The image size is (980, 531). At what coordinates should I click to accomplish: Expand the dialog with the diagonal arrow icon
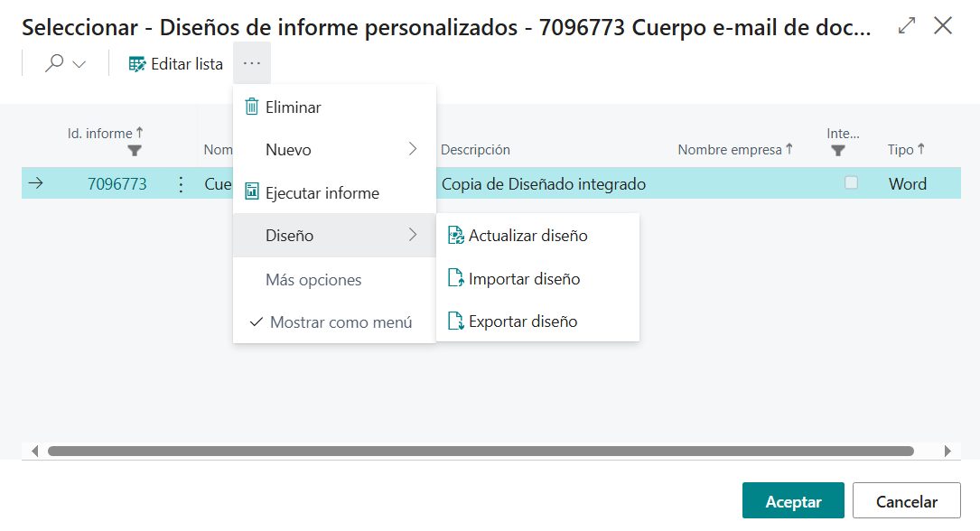[x=906, y=25]
